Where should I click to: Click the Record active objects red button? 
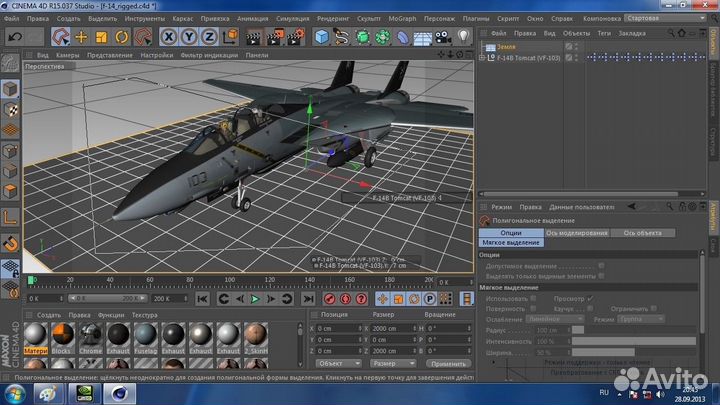[330, 299]
